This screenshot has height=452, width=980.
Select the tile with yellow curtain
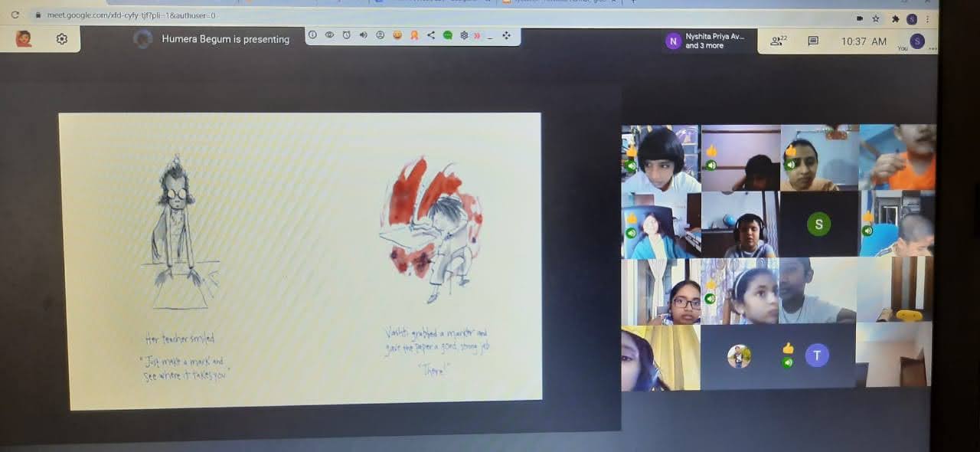(661, 358)
